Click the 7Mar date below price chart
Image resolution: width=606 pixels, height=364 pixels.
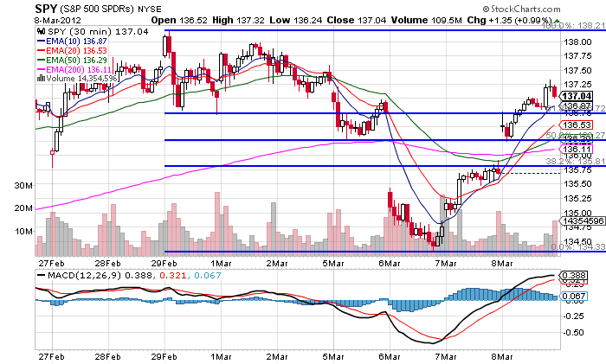click(x=446, y=264)
